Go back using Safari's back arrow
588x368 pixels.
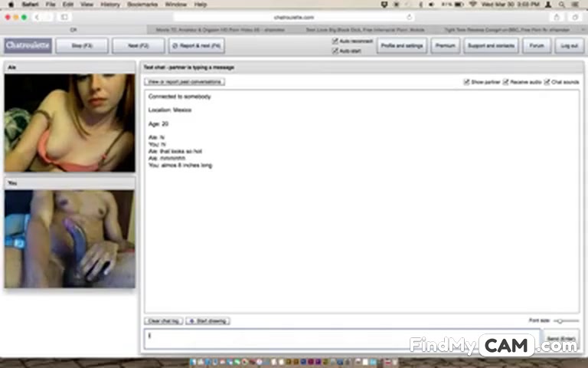pos(36,17)
